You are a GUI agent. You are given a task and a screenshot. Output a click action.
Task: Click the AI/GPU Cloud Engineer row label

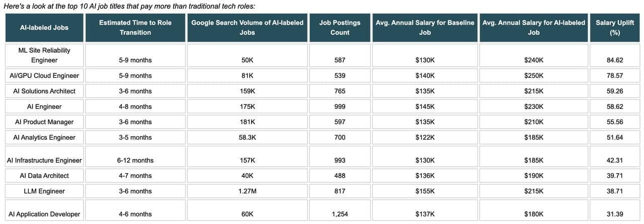(44, 75)
